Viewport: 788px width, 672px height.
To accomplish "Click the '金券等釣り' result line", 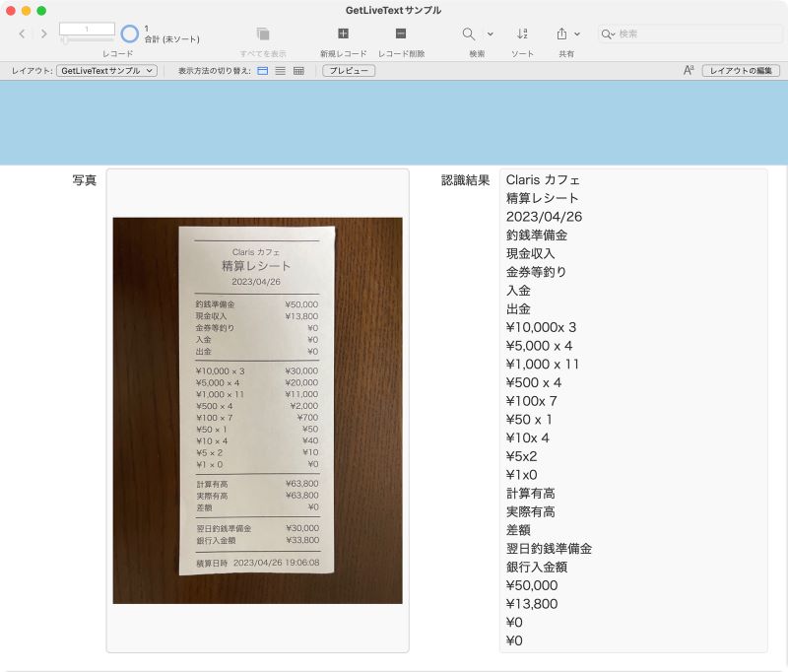I will pyautogui.click(x=536, y=272).
